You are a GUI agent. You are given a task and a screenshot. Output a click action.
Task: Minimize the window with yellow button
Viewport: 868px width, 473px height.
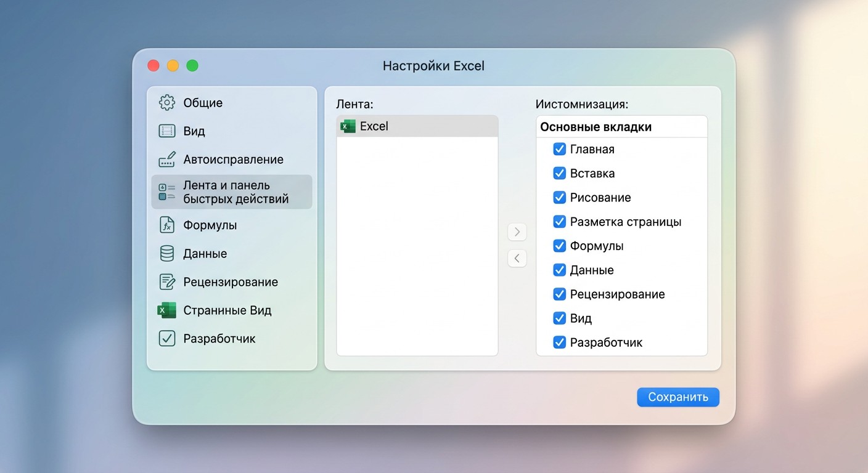click(173, 65)
